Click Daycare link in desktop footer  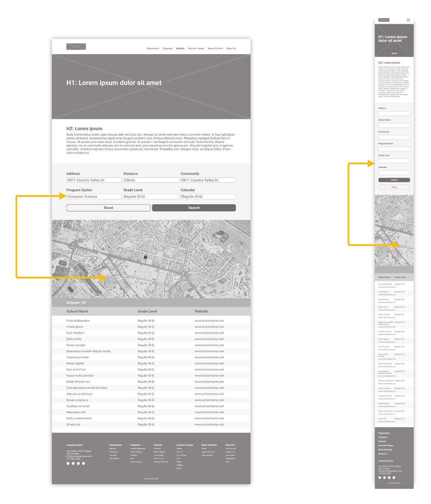point(113,449)
